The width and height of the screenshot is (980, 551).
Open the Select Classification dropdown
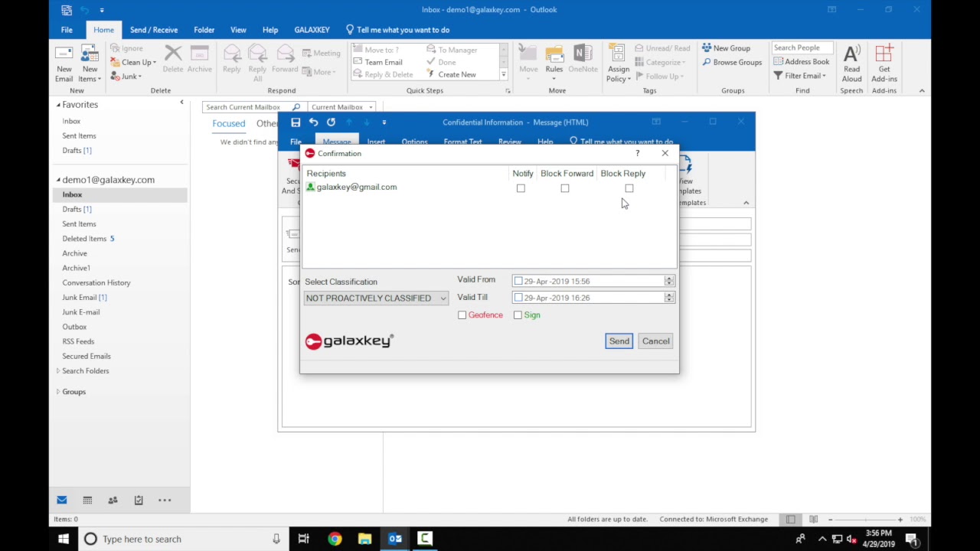pos(375,298)
